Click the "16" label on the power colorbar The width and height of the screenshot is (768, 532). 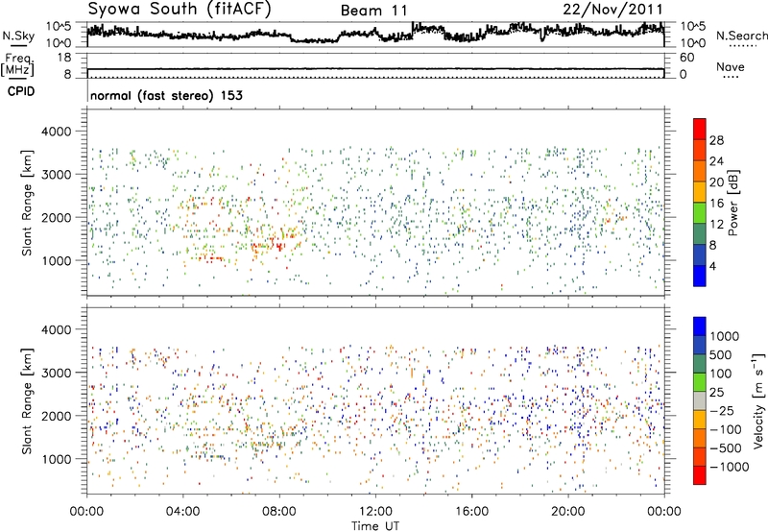point(716,204)
